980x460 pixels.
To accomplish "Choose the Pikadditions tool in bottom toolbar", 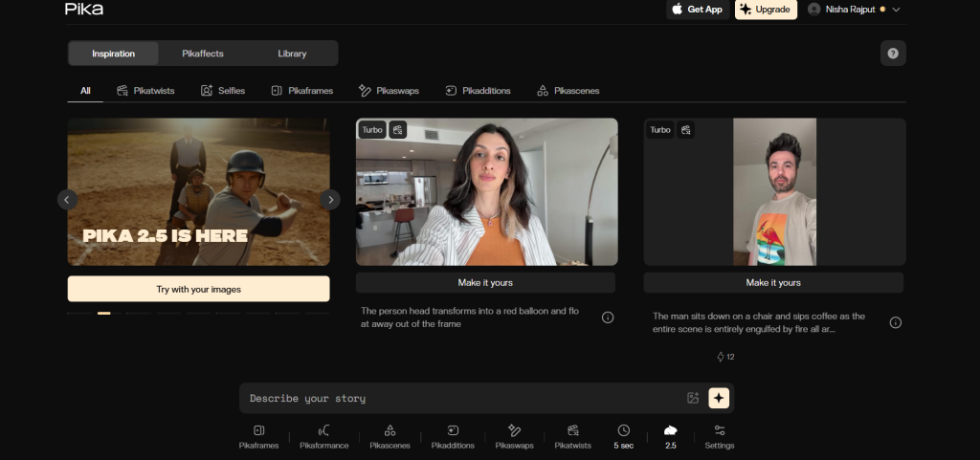I will coord(453,430).
